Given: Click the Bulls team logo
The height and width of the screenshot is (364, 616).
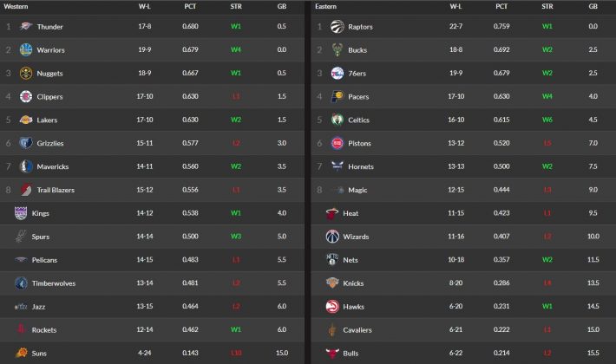Looking at the screenshot, I should [332, 353].
